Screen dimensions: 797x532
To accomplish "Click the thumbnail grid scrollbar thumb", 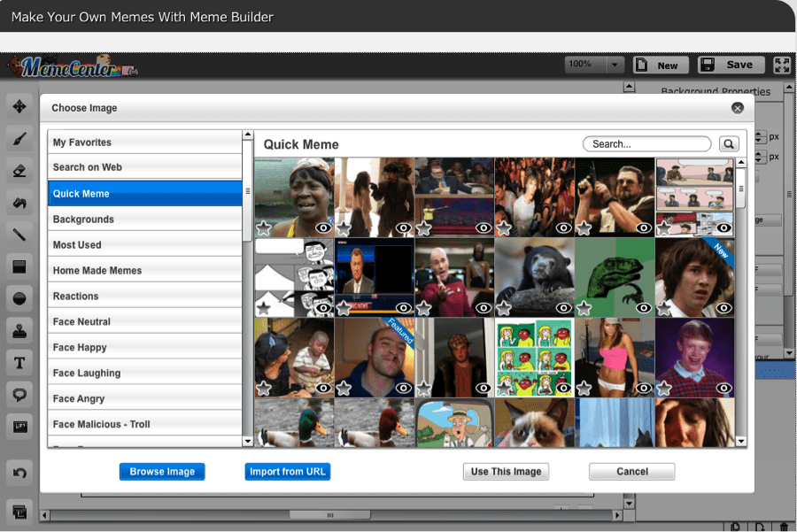I will click(x=741, y=189).
